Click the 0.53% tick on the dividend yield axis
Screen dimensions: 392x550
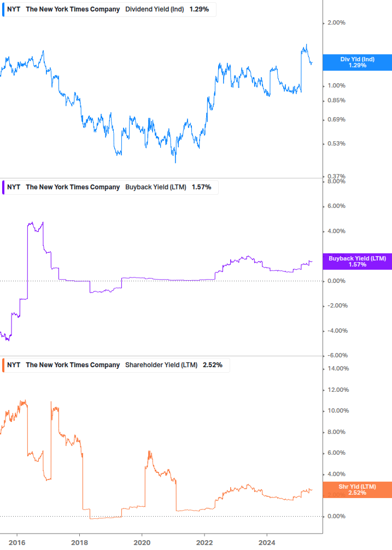point(336,144)
